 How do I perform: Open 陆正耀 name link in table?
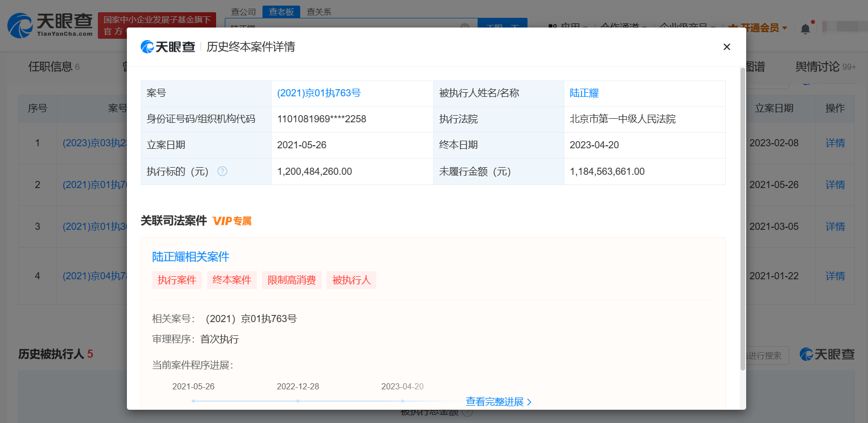584,93
